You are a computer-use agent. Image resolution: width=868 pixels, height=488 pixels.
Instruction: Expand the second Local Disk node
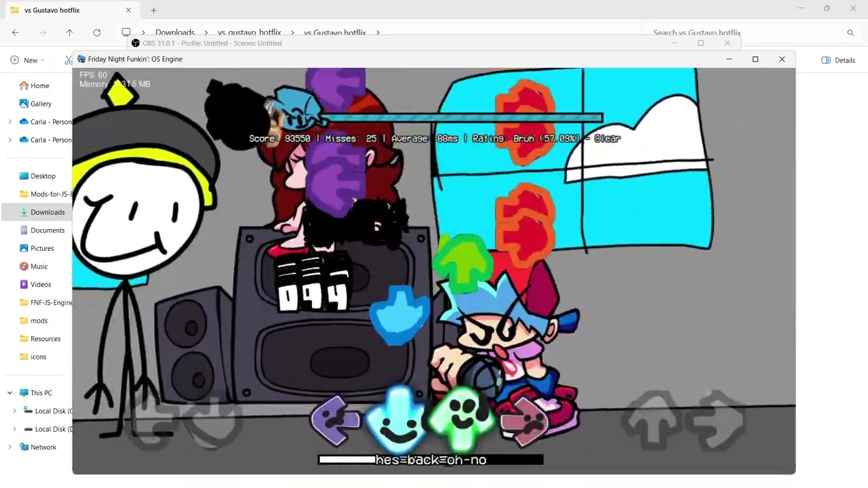pyautogui.click(x=15, y=429)
